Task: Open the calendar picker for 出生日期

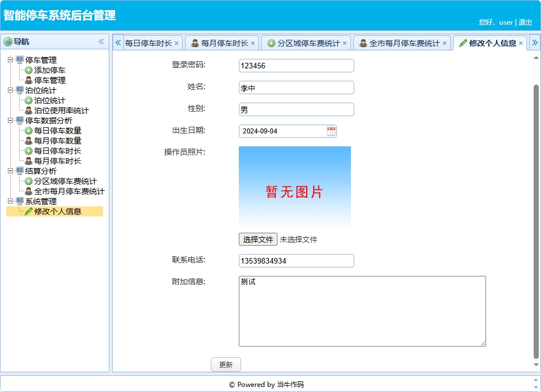Action: (x=331, y=131)
